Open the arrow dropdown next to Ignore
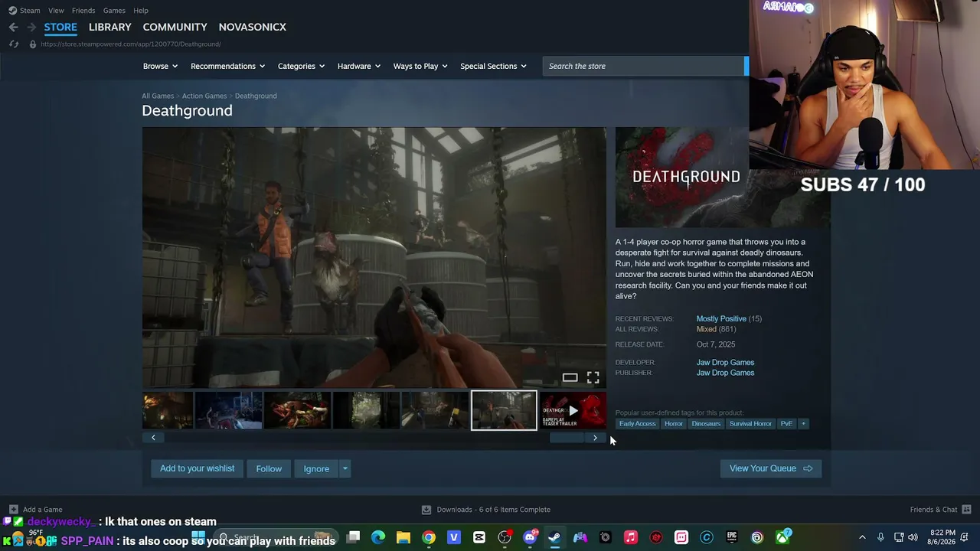This screenshot has width=980, height=551. tap(345, 468)
